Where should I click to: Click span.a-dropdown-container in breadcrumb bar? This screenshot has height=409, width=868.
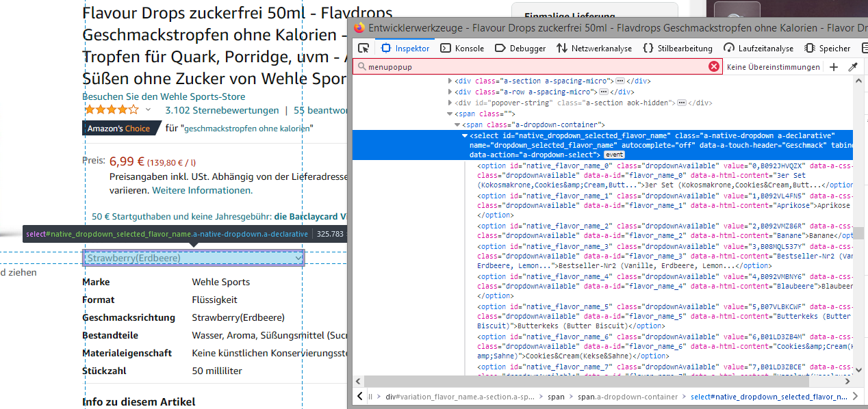click(627, 397)
